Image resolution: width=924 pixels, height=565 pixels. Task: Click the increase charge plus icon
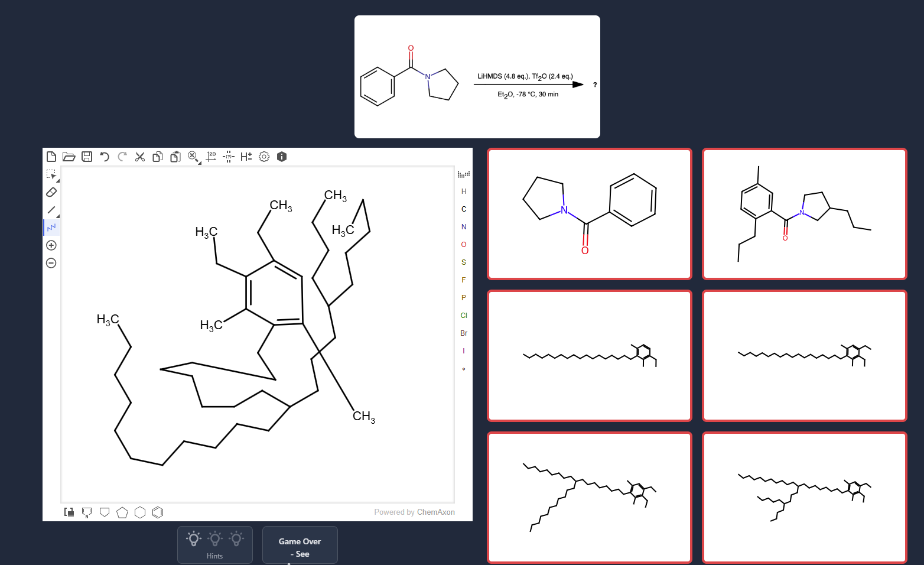(51, 245)
